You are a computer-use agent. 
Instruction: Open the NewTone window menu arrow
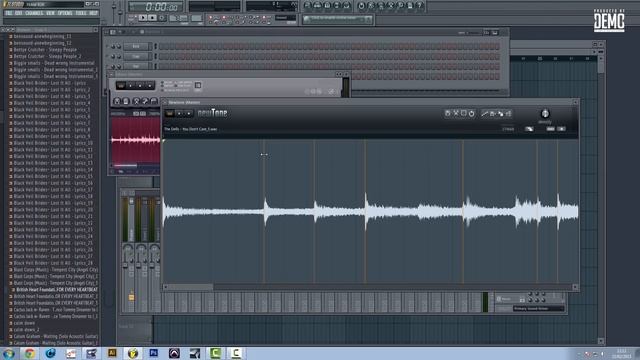165,102
